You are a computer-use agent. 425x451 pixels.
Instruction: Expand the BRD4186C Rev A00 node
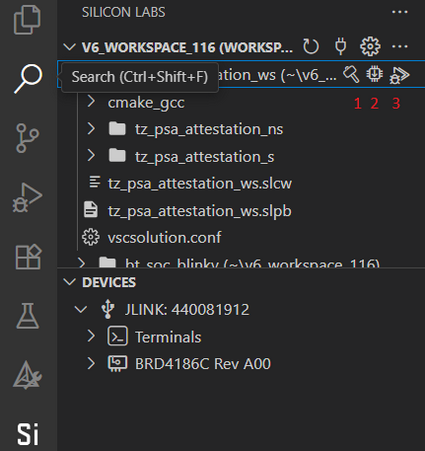click(x=91, y=363)
